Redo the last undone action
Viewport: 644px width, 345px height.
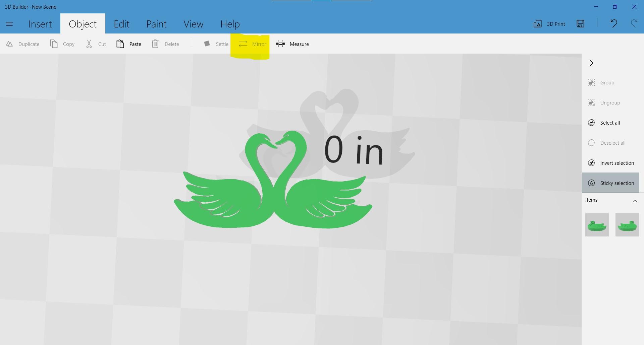pos(634,23)
